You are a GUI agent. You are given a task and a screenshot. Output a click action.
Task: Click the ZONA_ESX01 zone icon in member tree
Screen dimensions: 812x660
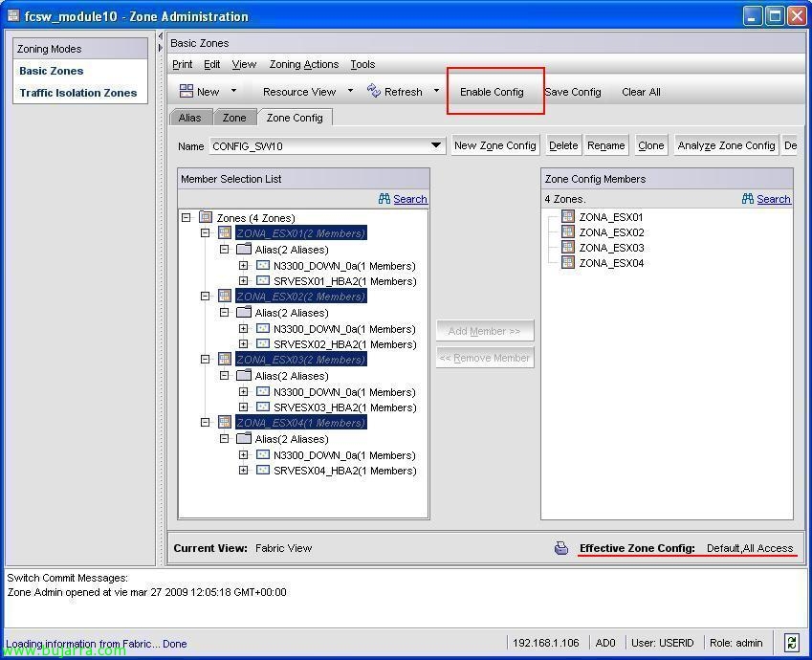[x=225, y=233]
